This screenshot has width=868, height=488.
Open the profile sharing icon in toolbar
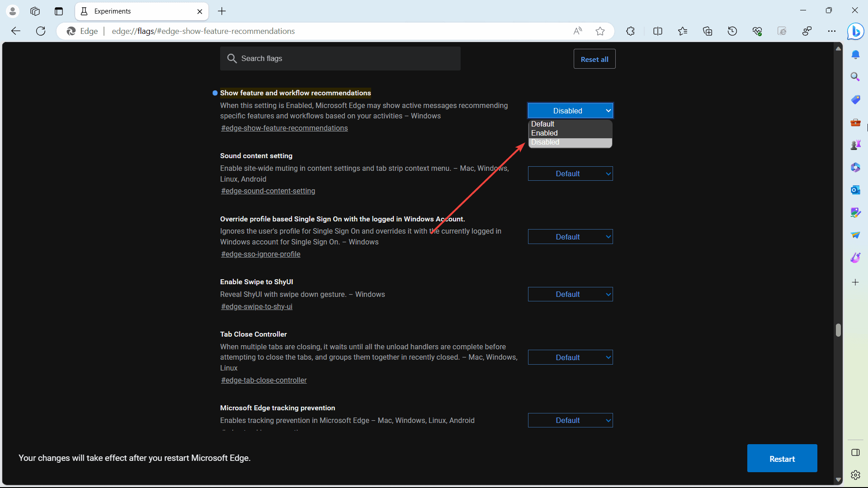807,31
